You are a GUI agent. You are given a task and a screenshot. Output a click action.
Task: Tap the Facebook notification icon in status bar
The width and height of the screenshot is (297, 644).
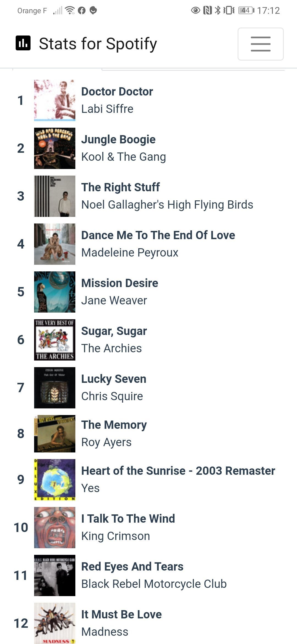click(82, 10)
